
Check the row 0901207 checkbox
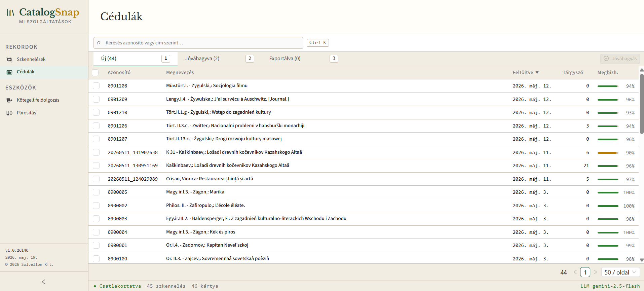click(96, 139)
